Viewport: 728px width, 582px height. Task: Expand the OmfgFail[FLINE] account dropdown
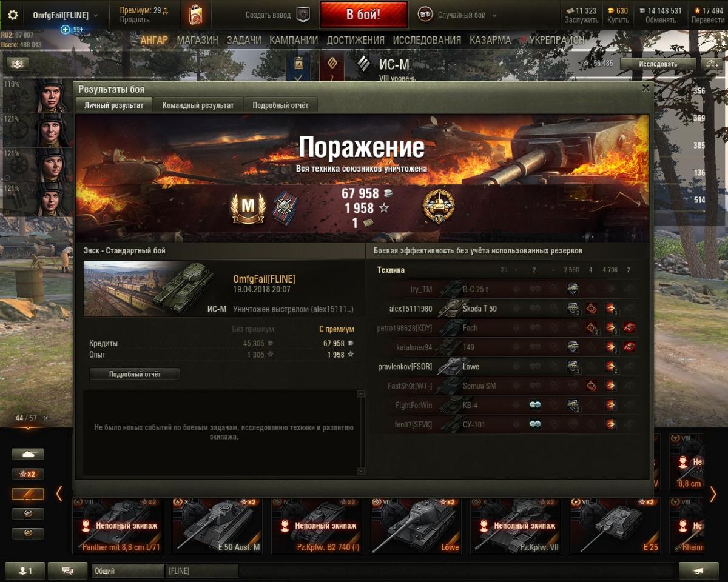click(x=66, y=15)
